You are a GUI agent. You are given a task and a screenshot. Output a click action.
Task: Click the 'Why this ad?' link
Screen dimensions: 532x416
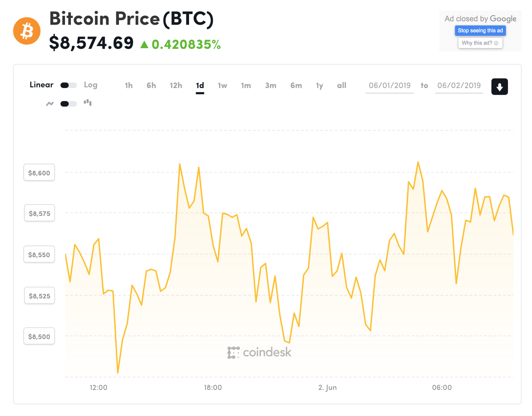pyautogui.click(x=477, y=43)
